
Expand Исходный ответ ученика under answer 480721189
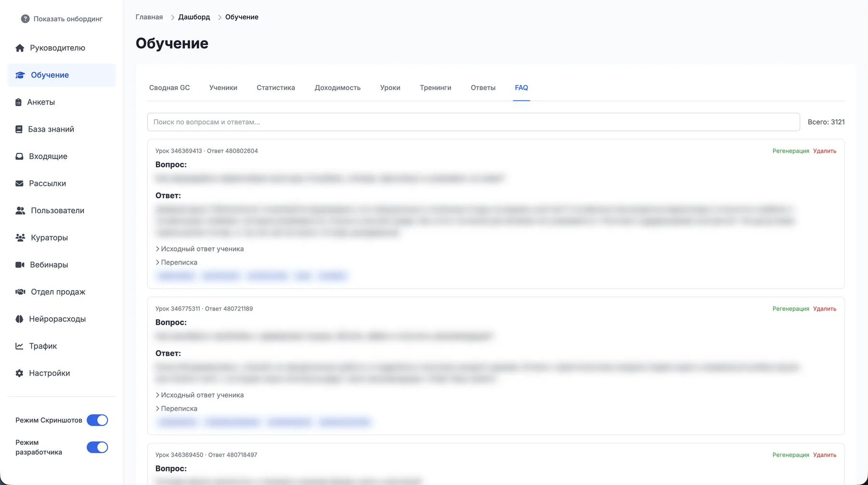coord(200,395)
